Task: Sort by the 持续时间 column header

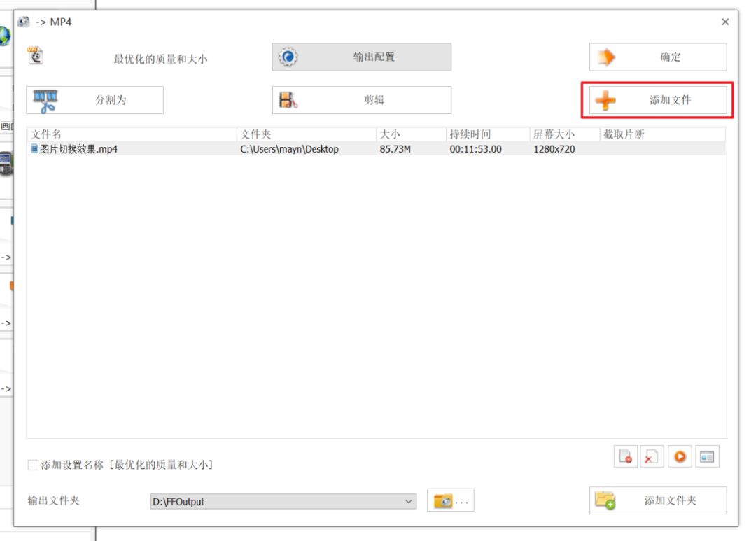Action: (x=487, y=134)
